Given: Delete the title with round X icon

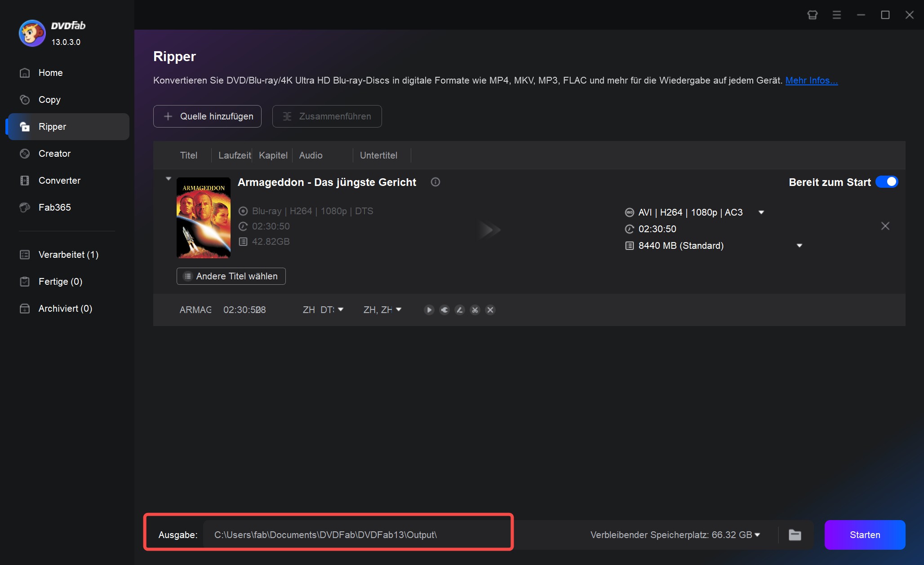Looking at the screenshot, I should click(x=490, y=310).
